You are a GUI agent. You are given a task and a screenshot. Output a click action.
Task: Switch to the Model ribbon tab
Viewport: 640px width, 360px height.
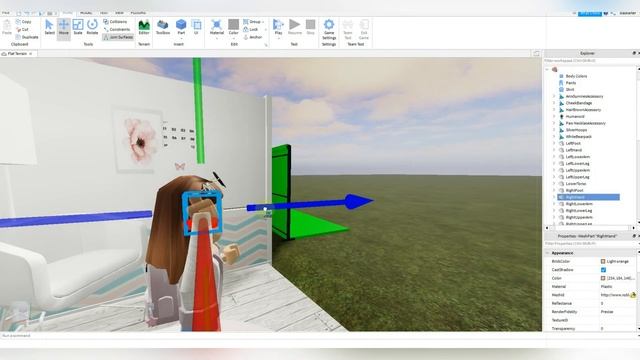tap(86, 13)
